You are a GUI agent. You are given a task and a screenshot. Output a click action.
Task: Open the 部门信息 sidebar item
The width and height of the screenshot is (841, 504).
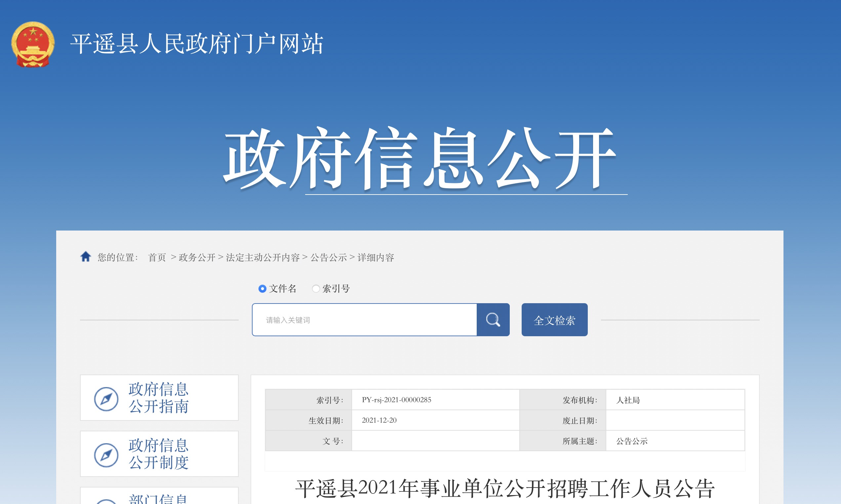158,499
